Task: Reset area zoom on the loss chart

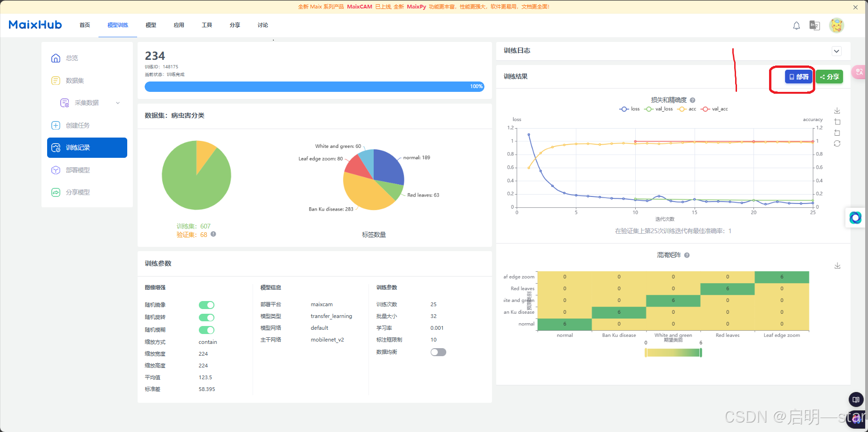Action: click(837, 132)
